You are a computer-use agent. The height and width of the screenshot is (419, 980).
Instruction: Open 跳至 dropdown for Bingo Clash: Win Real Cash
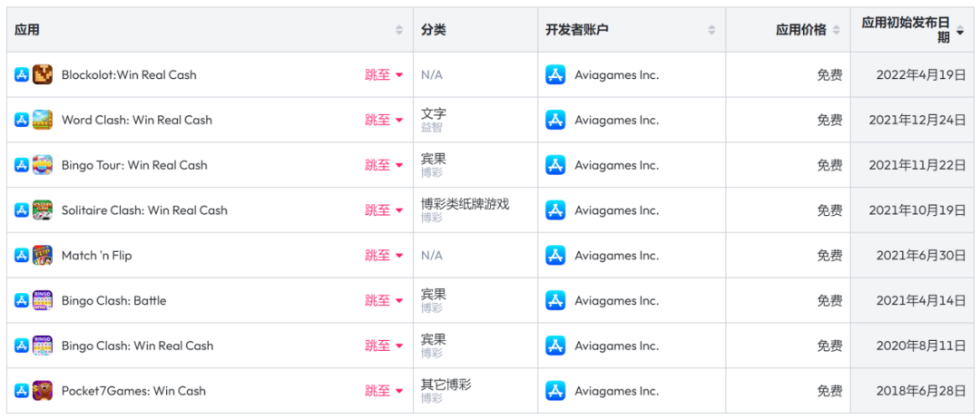[x=384, y=346]
